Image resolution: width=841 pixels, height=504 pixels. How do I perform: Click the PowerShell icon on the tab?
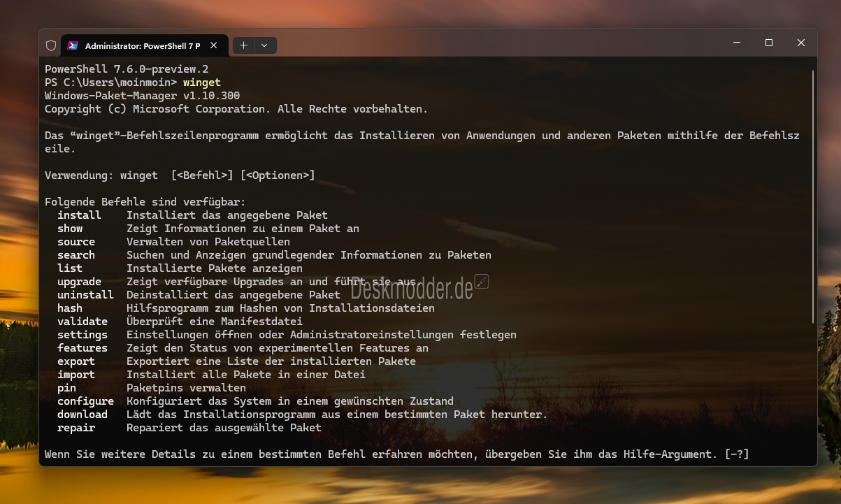pos(72,45)
